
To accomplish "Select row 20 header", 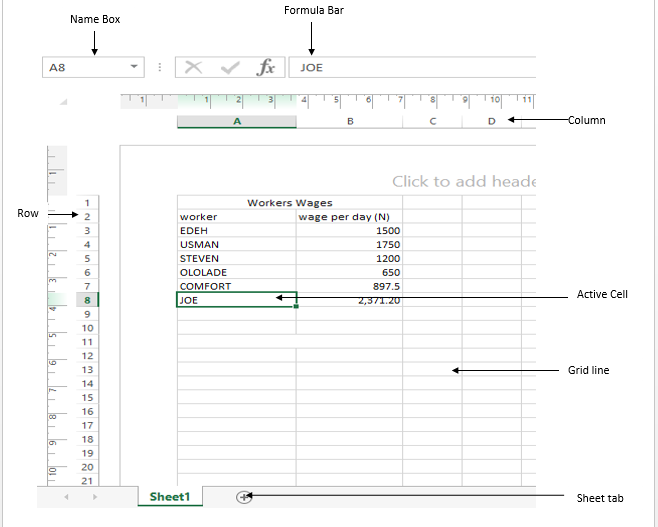I will [87, 467].
